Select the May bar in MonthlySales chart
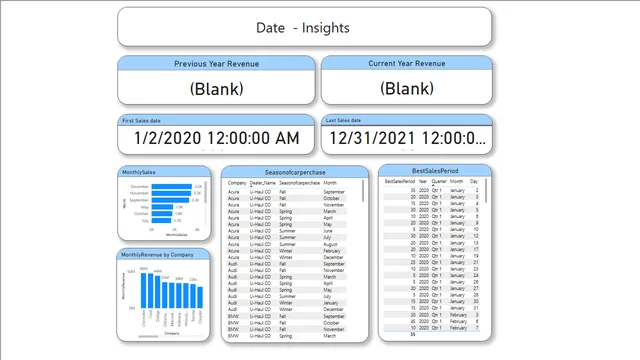Image resolution: width=640 pixels, height=360 pixels. [x=162, y=207]
